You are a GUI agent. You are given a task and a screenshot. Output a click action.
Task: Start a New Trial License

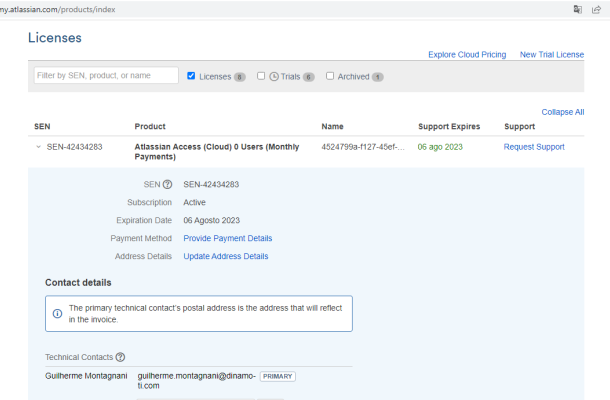[552, 55]
